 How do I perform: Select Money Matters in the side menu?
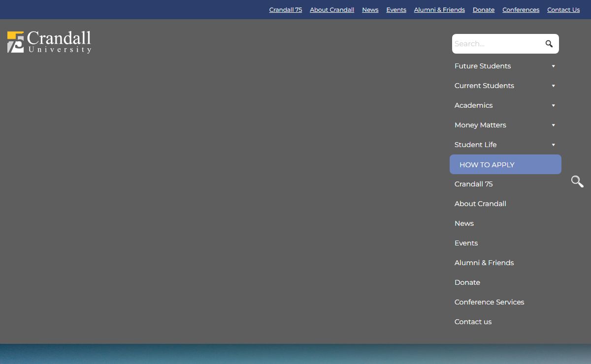(x=480, y=125)
